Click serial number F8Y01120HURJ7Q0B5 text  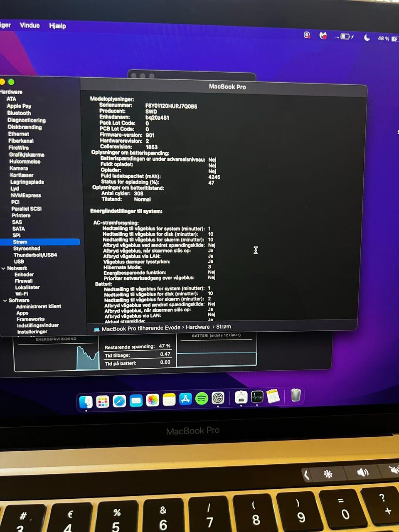(171, 106)
